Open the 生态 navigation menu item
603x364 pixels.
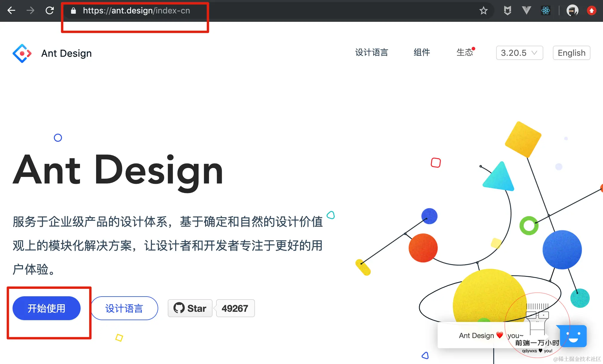pyautogui.click(x=464, y=53)
